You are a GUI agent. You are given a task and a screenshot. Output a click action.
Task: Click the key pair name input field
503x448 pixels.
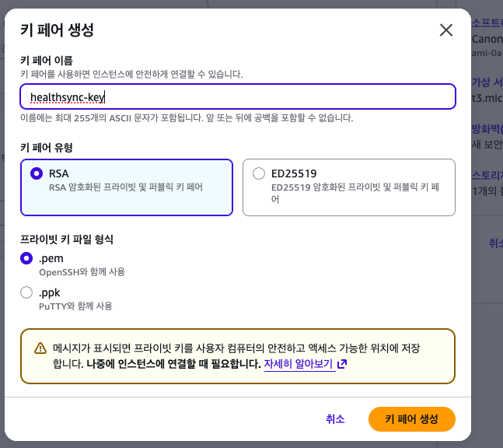pyautogui.click(x=238, y=96)
